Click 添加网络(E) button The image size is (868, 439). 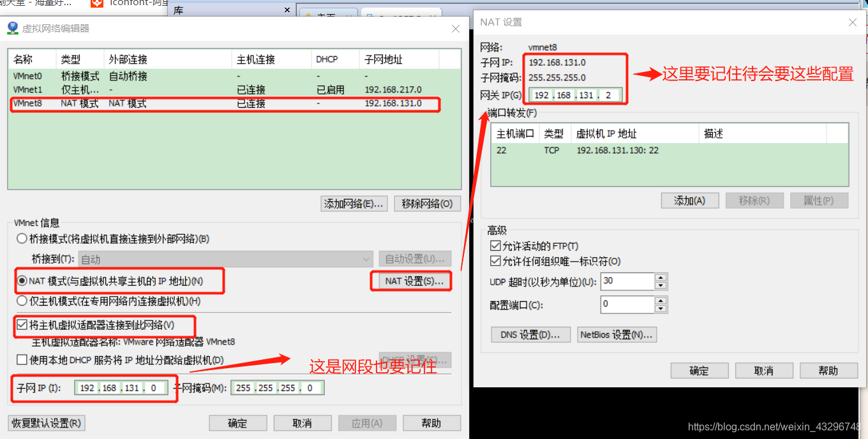(x=354, y=204)
